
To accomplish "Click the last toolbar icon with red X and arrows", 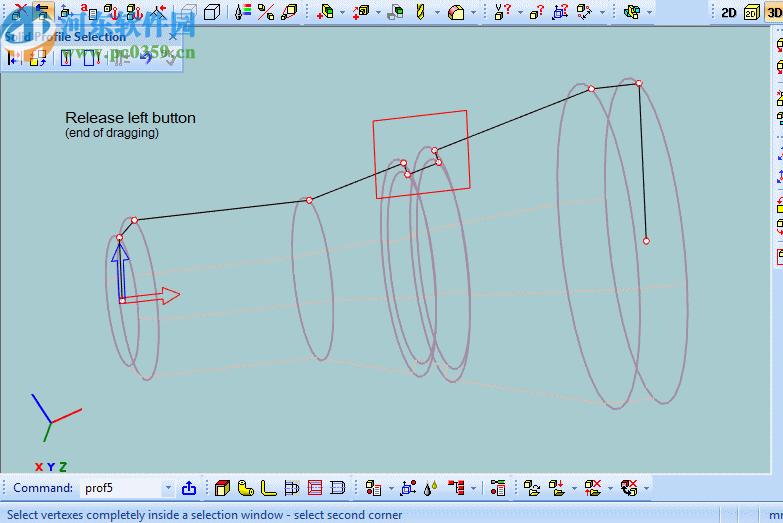I will (629, 488).
